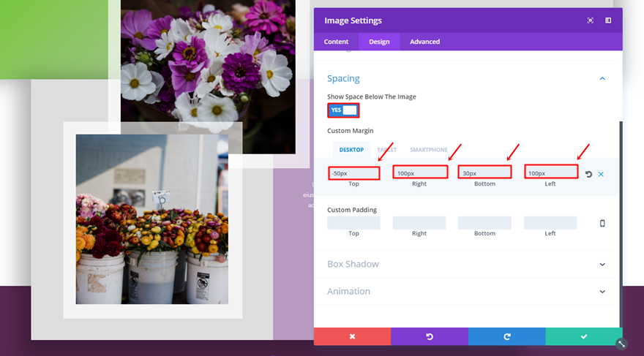
Task: Select the flower buckets image on the page
Action: 152,219
